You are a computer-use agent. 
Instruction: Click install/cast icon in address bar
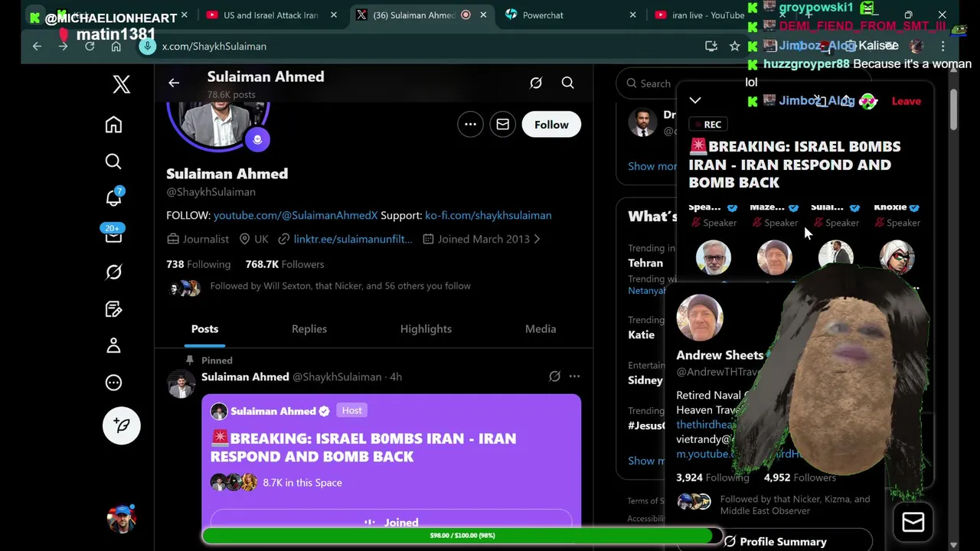tap(711, 46)
